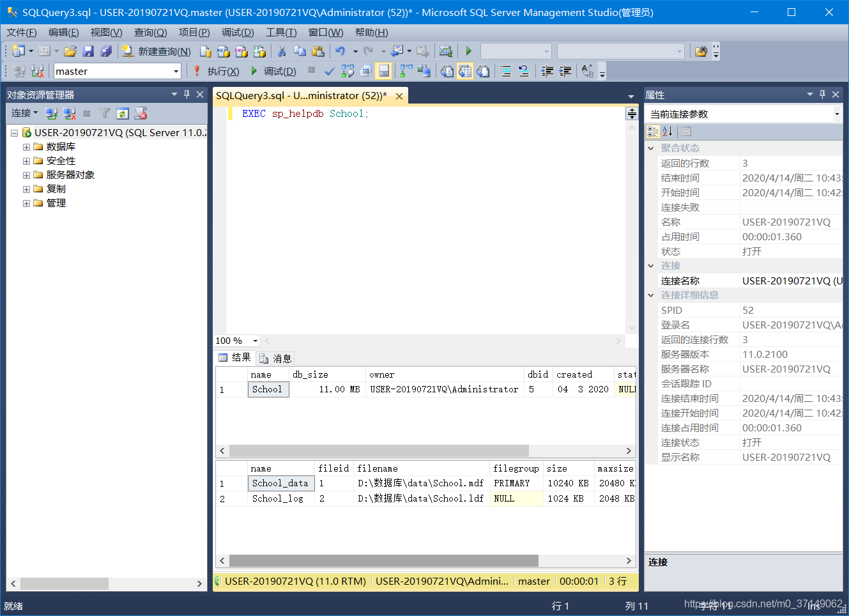849x616 pixels.
Task: Click the Refresh icon in Object Explorer
Action: coord(123,113)
